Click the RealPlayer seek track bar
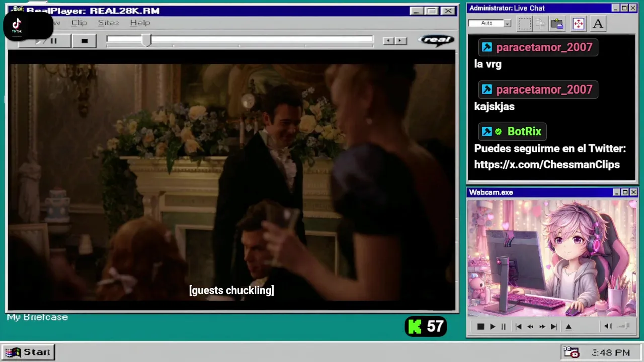Image resolution: width=644 pixels, height=362 pixels. coord(240,40)
